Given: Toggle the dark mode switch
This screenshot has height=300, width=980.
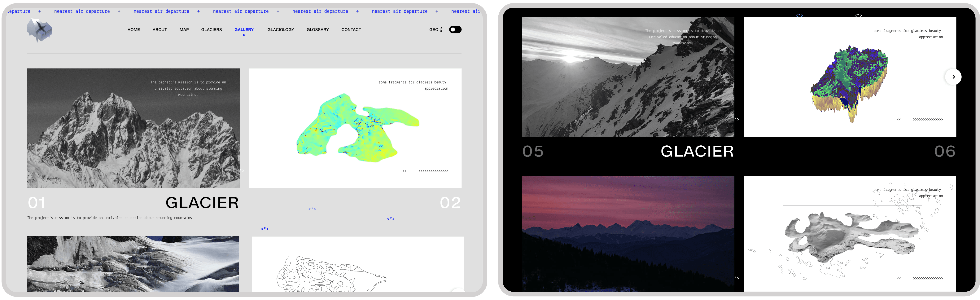Looking at the screenshot, I should point(455,30).
